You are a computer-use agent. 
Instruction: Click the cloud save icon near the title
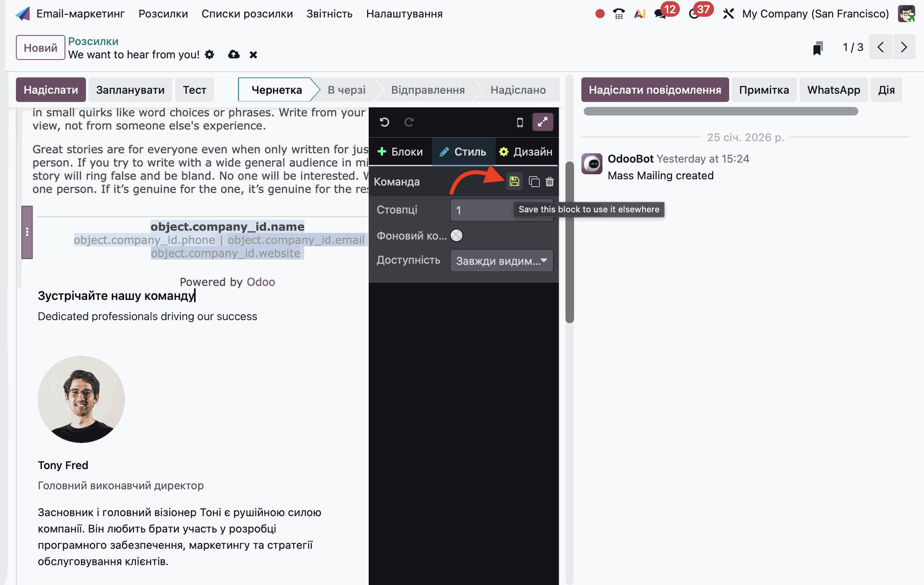[x=234, y=54]
